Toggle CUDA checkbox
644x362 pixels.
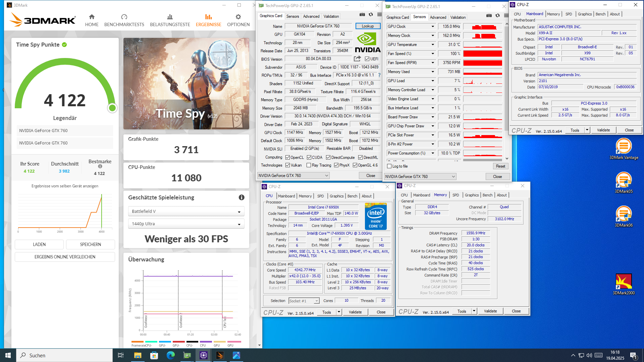point(309,158)
